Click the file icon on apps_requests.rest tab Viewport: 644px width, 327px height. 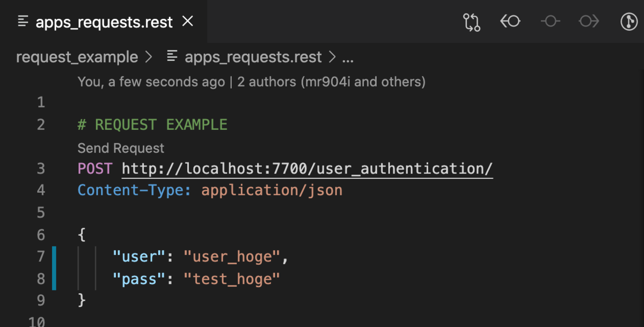(x=23, y=21)
